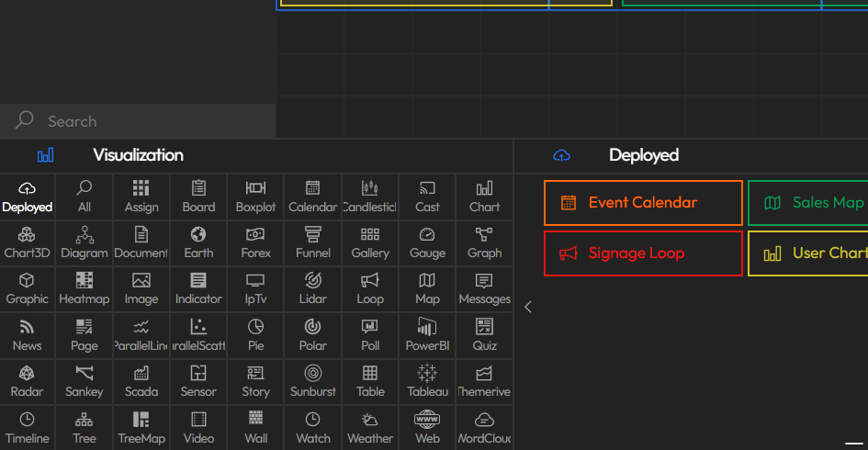
Task: Select the Candlestick chart type
Action: tap(370, 197)
